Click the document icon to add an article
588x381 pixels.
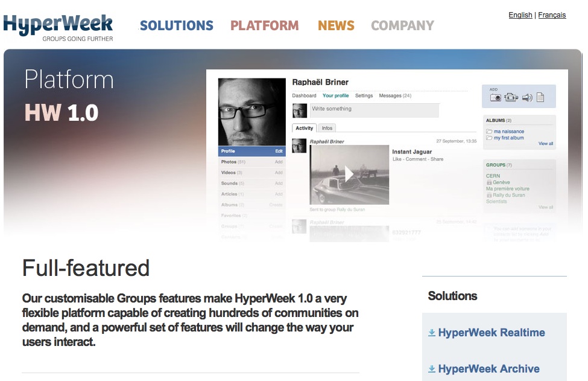click(540, 98)
